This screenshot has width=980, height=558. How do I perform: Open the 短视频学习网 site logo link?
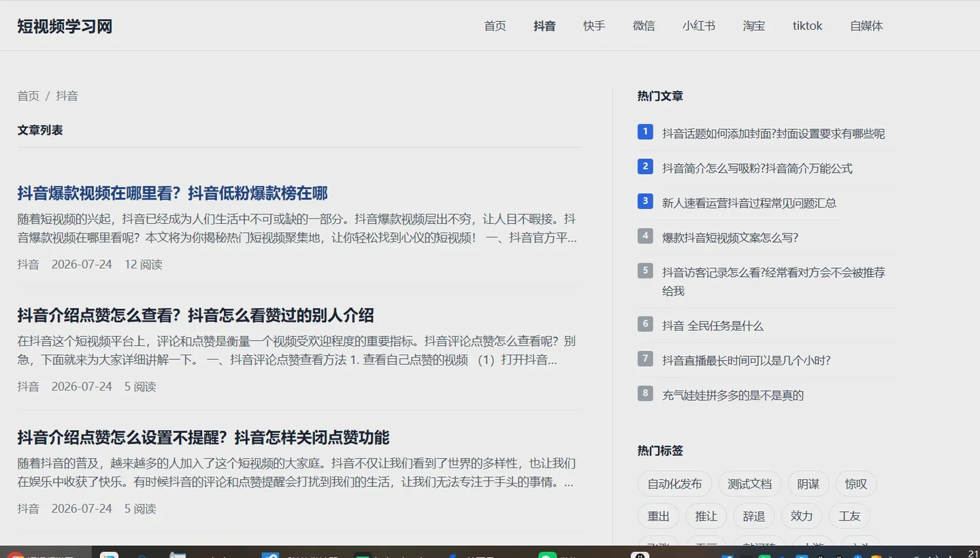tap(65, 27)
